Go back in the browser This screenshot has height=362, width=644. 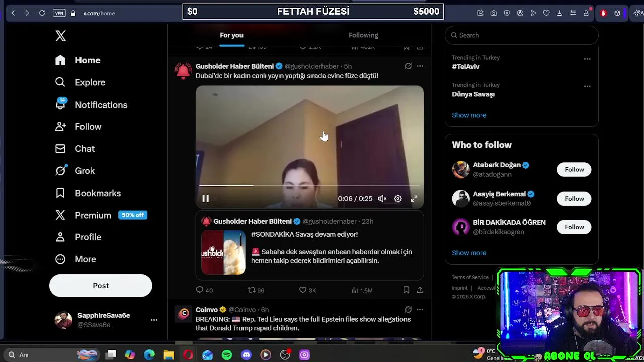13,13
